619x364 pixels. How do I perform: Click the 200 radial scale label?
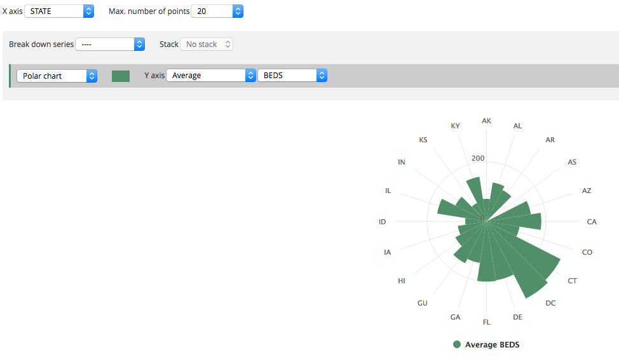pos(479,159)
